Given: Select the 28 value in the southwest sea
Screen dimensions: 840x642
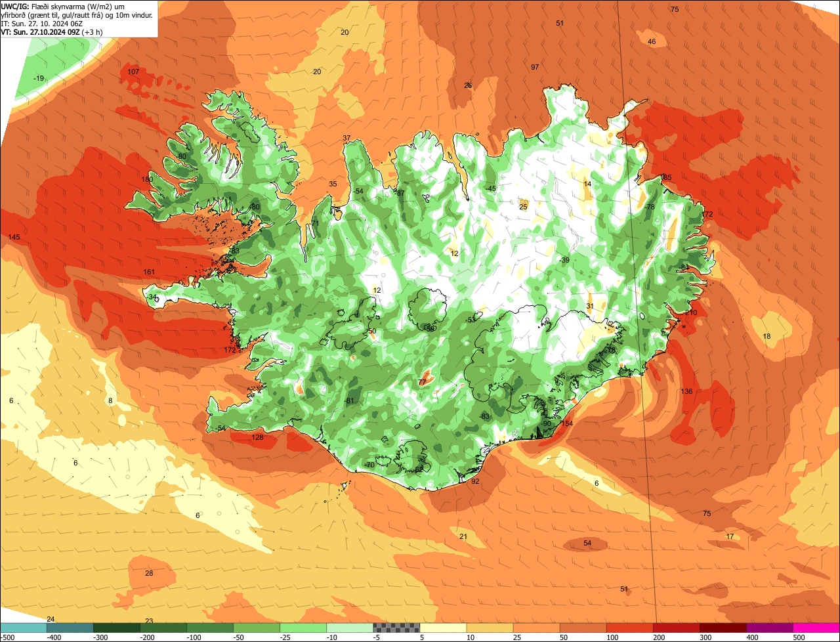Looking at the screenshot, I should pos(149,574).
